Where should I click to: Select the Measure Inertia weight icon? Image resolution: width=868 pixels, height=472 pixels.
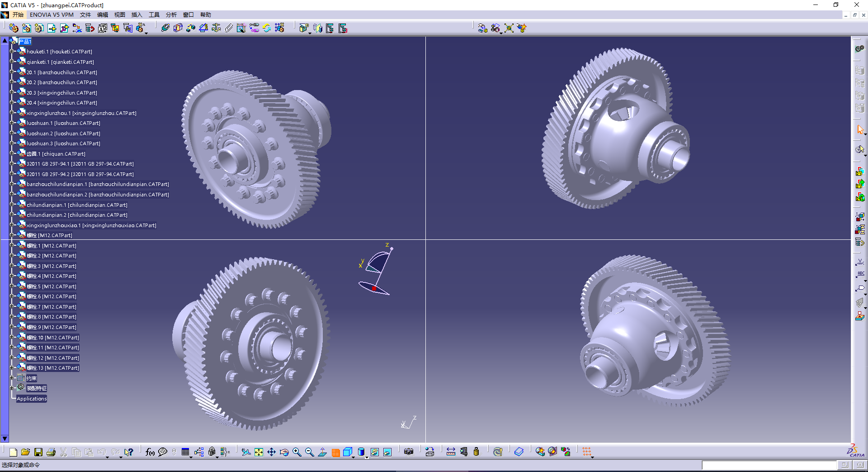tap(476, 452)
